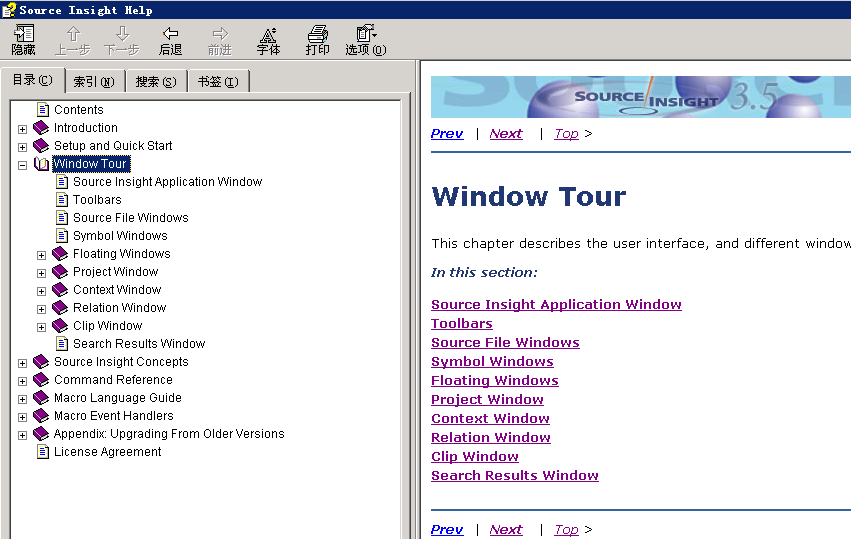Click the page icon beside License Agreement
The width and height of the screenshot is (851, 539).
coord(42,452)
